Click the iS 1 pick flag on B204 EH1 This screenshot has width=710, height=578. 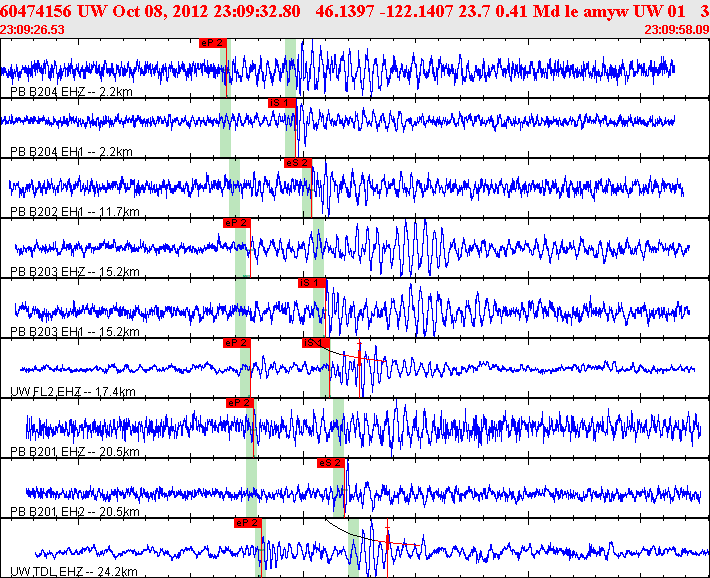point(282,103)
